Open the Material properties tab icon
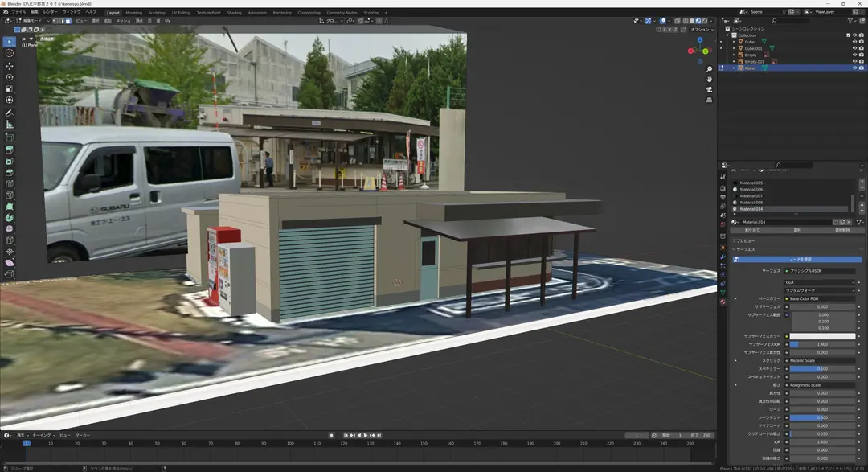 pos(723,302)
